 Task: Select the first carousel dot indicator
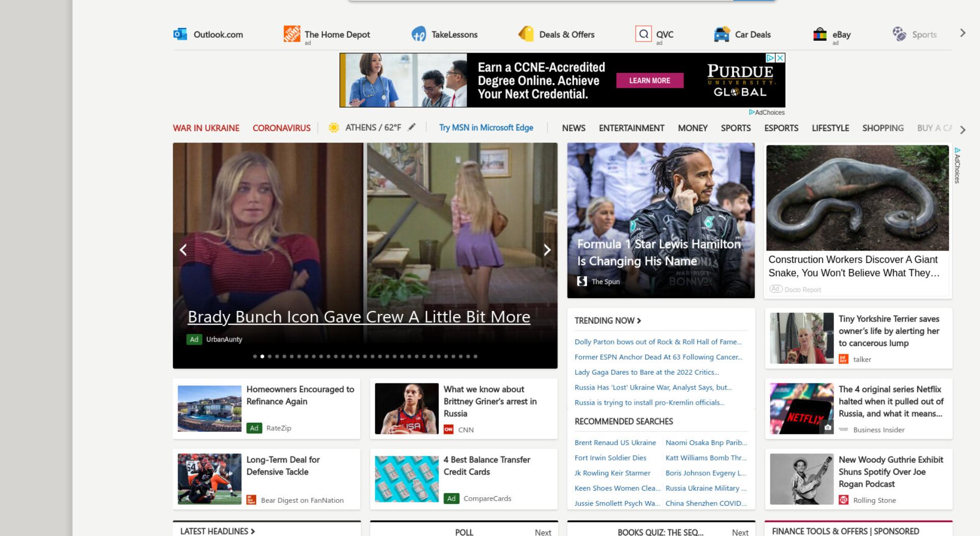tap(255, 356)
